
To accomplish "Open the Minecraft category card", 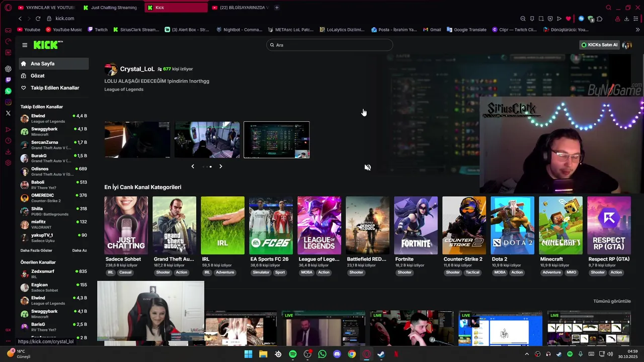I will pos(560,225).
